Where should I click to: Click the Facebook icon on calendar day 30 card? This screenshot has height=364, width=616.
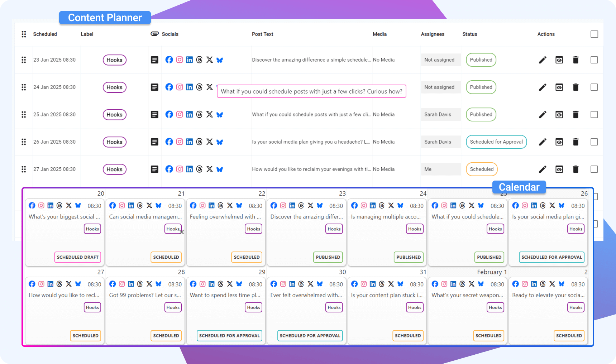[274, 284]
